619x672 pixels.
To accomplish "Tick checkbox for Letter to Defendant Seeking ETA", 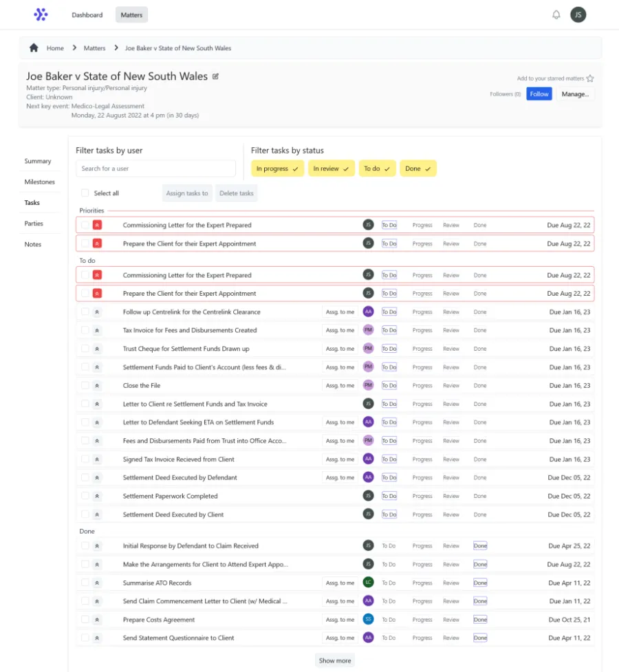I will [85, 422].
